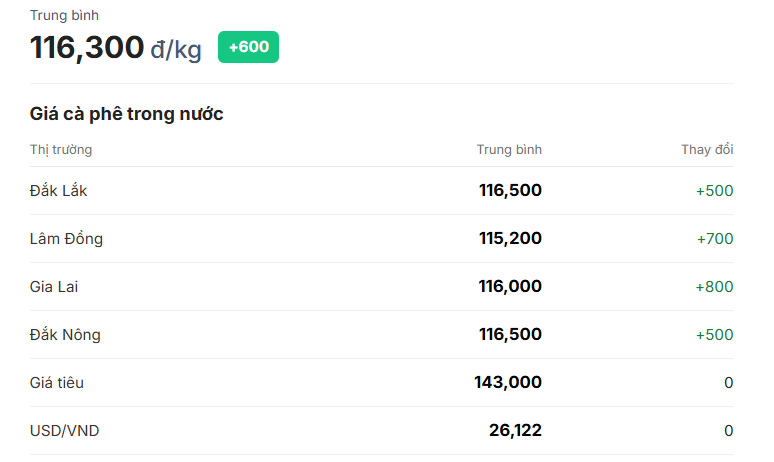Select the Đắk Lắk market row
The image size is (774, 462).
tap(59, 191)
